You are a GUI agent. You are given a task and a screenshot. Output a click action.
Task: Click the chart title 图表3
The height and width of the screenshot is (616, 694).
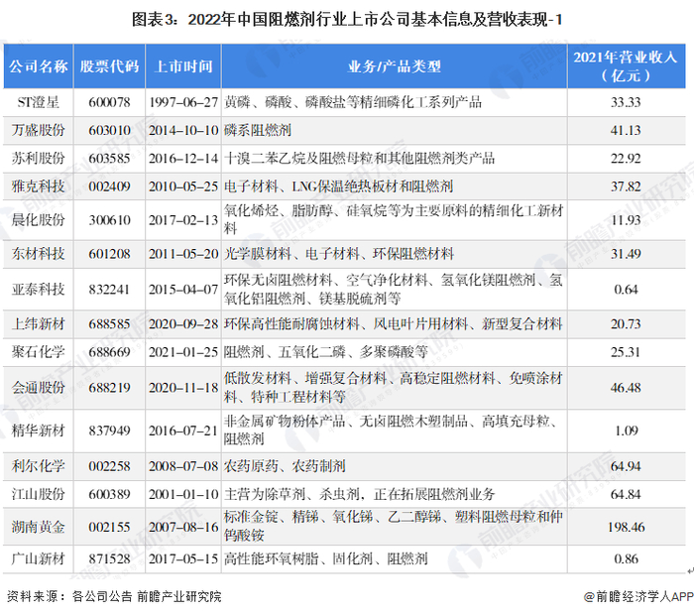(347, 20)
